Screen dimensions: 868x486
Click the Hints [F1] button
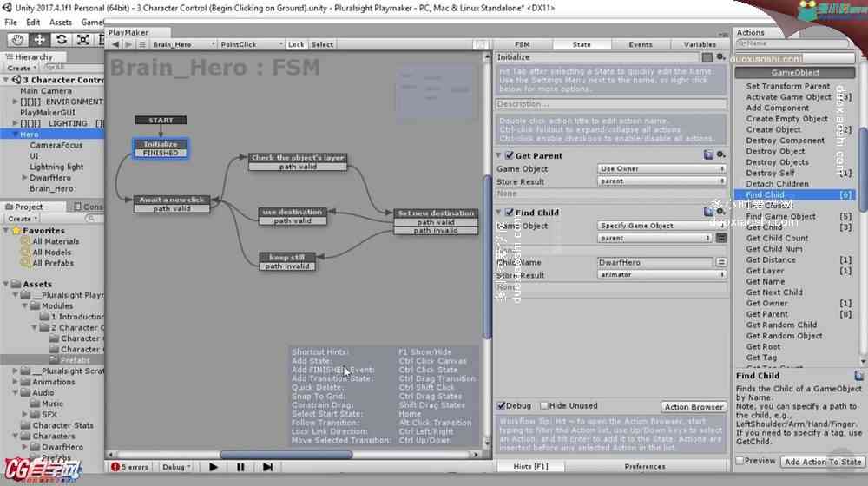pos(530,467)
